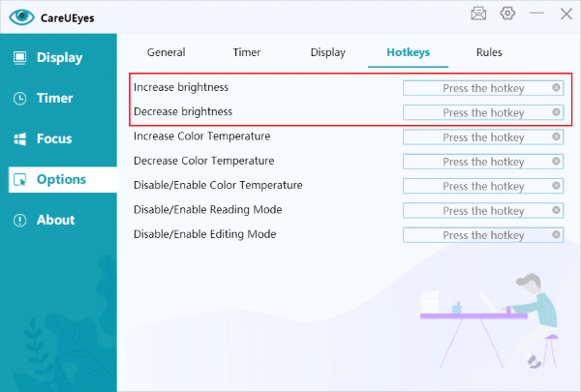Screen dimensions: 581x392
Task: Clear Disable/Enable Editing Mode hotkey X icon
Action: point(556,234)
